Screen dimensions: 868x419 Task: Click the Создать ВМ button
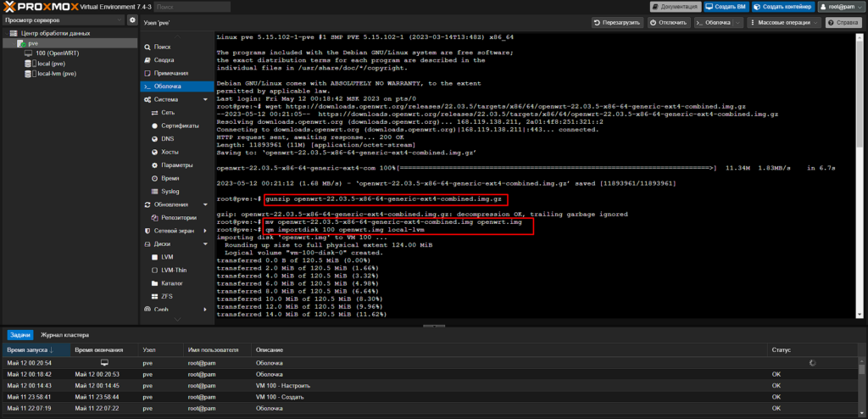(x=726, y=7)
